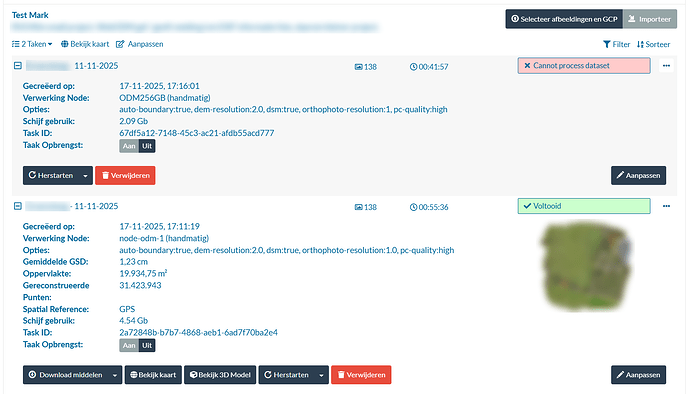Click the 1,23 cm GSD value
The width and height of the screenshot is (690, 394).
[133, 261]
